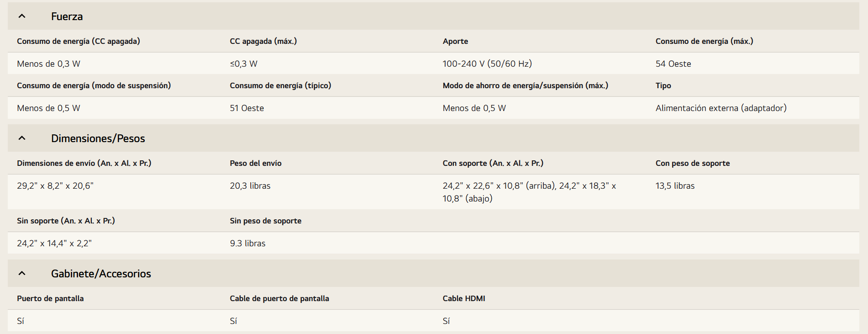This screenshot has height=334, width=868.
Task: Click the 51 Oeste typical consumption value
Action: click(247, 108)
